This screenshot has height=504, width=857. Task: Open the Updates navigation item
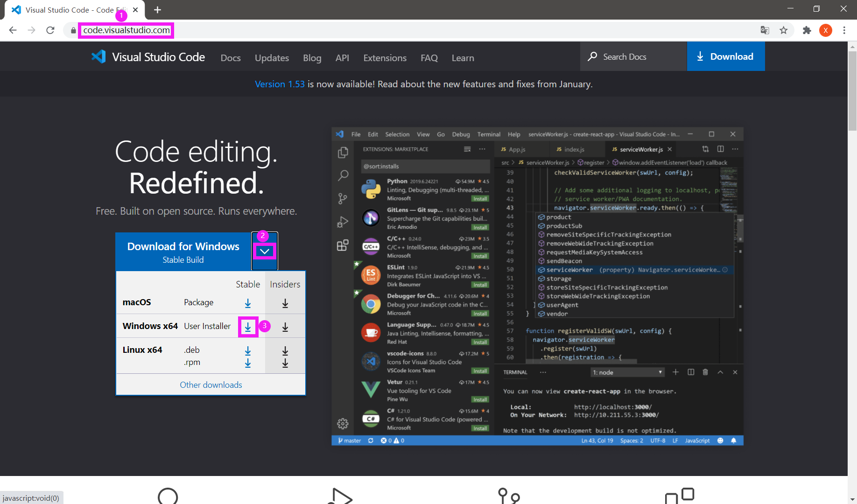click(272, 58)
